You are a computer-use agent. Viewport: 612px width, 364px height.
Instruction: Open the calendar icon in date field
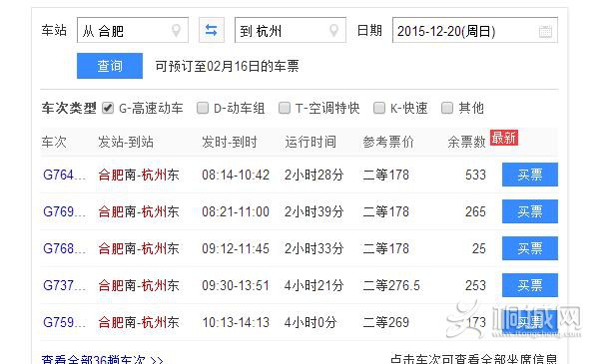pos(545,31)
